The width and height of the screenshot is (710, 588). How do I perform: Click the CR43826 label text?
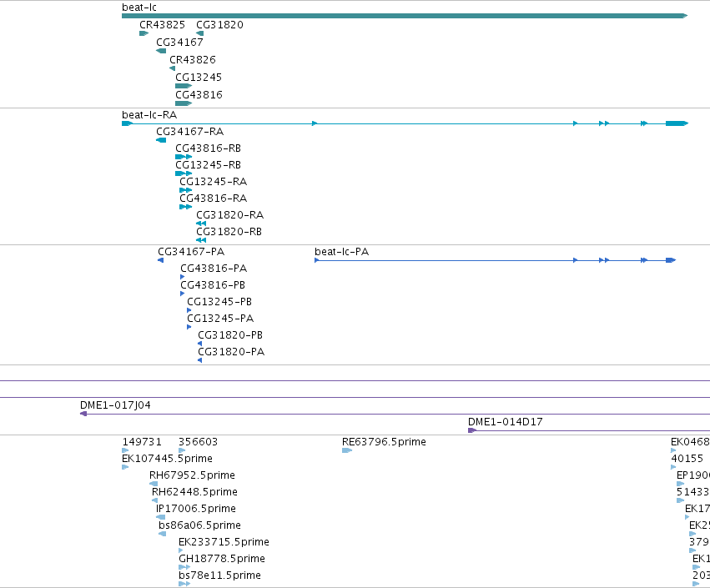(193, 60)
